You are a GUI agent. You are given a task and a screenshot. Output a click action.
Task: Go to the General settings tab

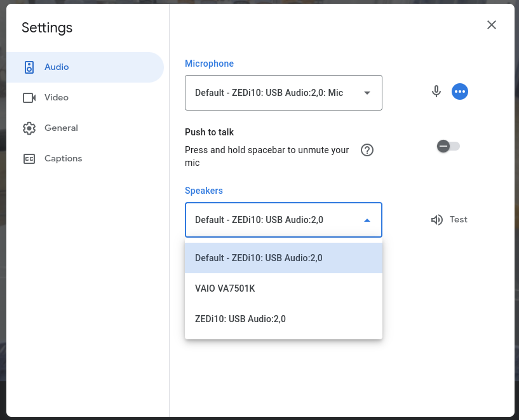coord(61,128)
